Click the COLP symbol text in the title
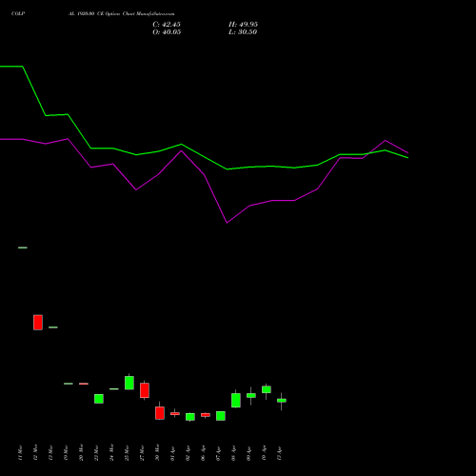This screenshot has height=476, width=476. 18,14
